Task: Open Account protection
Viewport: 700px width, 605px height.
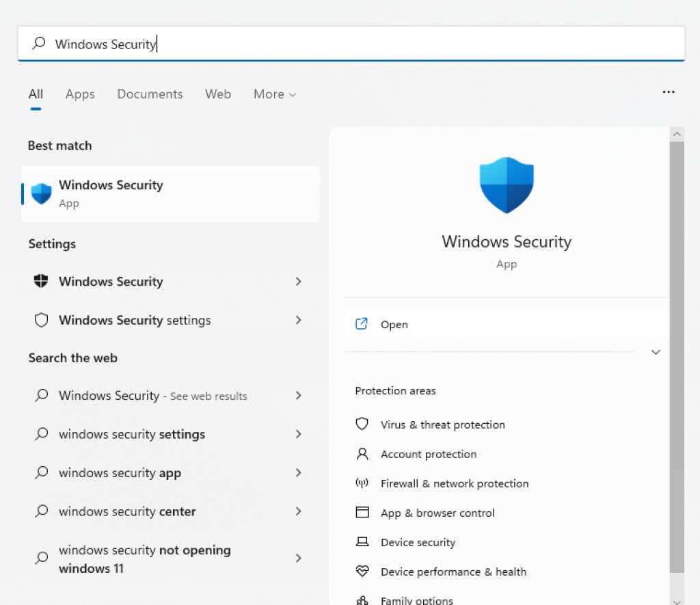Action: (x=428, y=454)
